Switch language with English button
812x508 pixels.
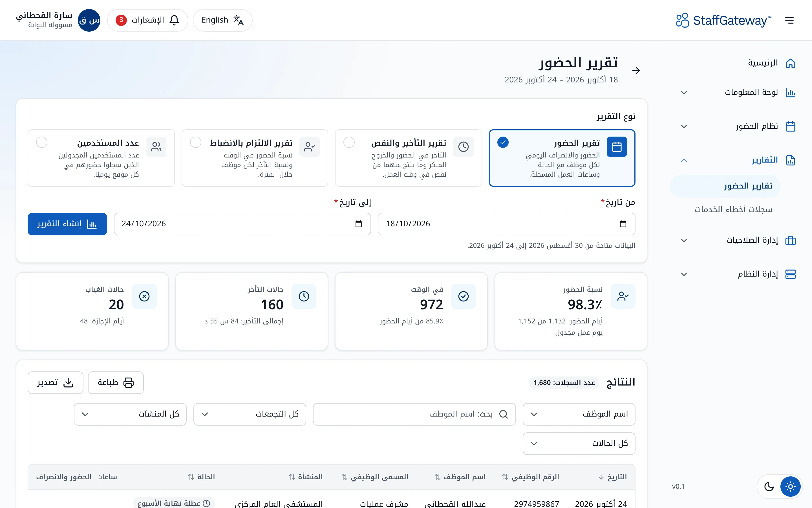[222, 20]
